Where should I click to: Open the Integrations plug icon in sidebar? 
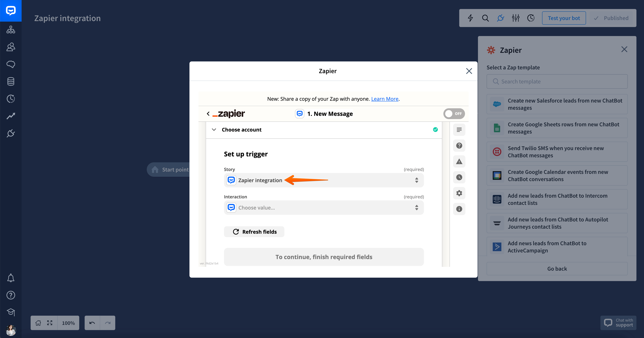[x=11, y=133]
